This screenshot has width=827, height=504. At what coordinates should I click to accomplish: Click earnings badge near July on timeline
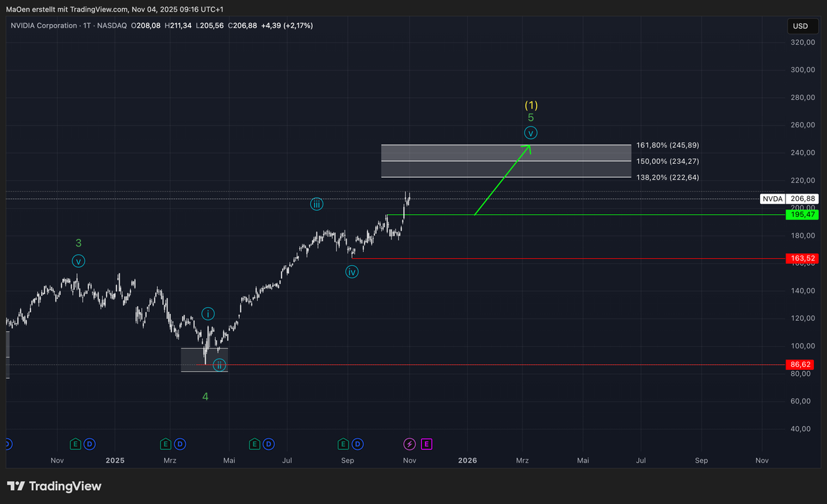[254, 444]
